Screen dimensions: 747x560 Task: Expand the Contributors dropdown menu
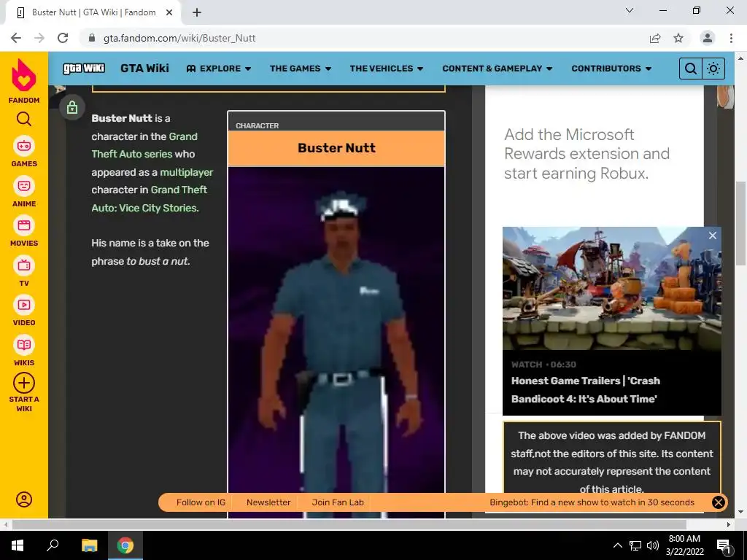(612, 69)
